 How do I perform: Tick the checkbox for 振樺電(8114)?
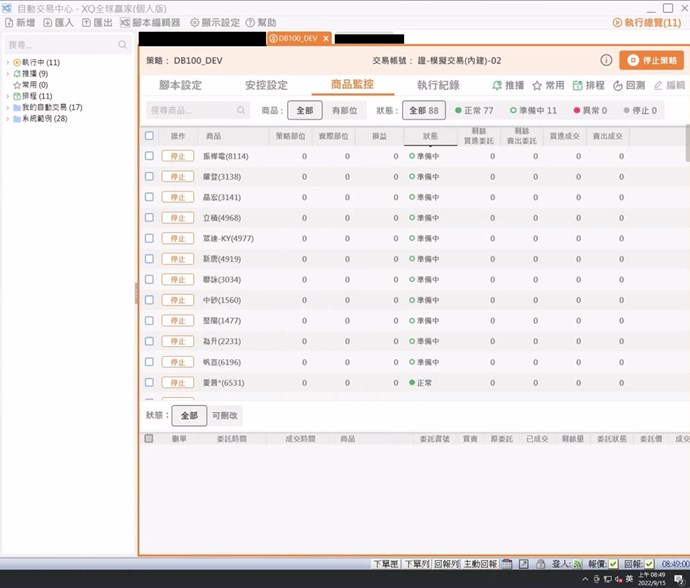tap(149, 156)
